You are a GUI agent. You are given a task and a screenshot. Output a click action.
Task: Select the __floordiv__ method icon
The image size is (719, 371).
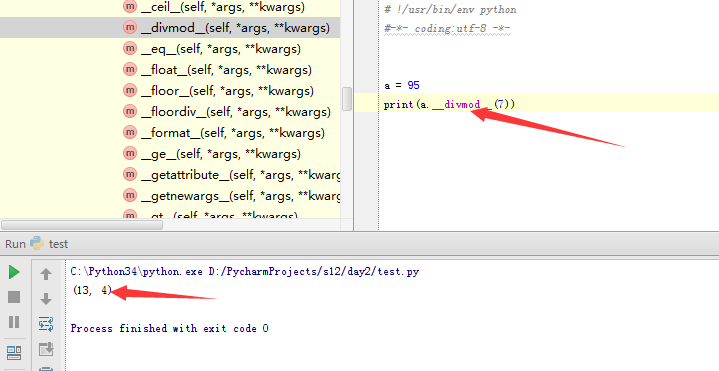pyautogui.click(x=130, y=111)
